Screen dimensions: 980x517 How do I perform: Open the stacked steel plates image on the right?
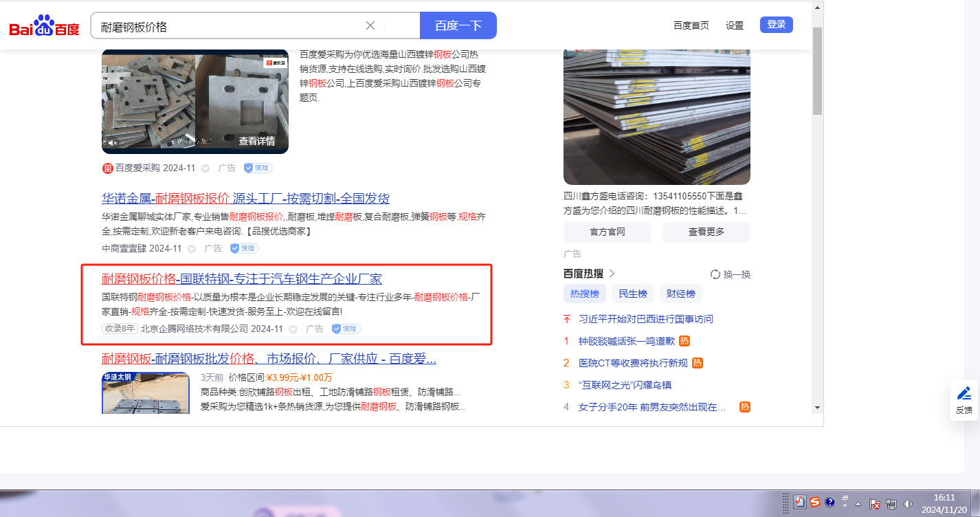tap(657, 117)
